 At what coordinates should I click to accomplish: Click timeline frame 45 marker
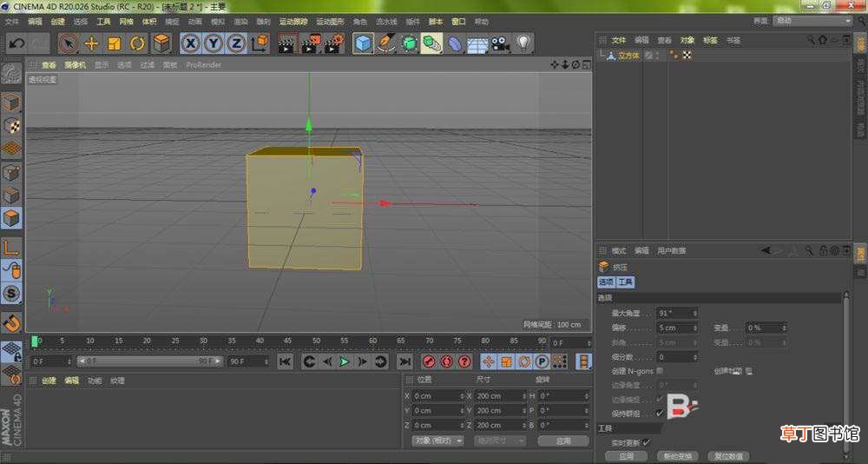point(288,341)
